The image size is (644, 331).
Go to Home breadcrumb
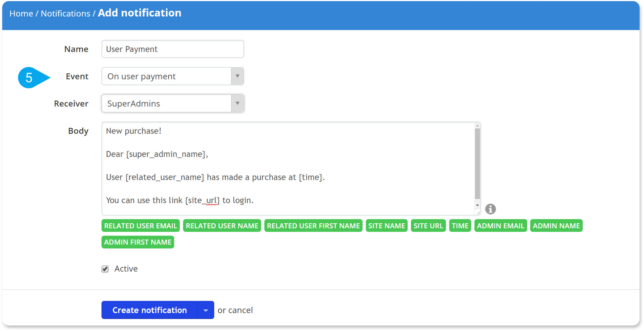tap(21, 13)
